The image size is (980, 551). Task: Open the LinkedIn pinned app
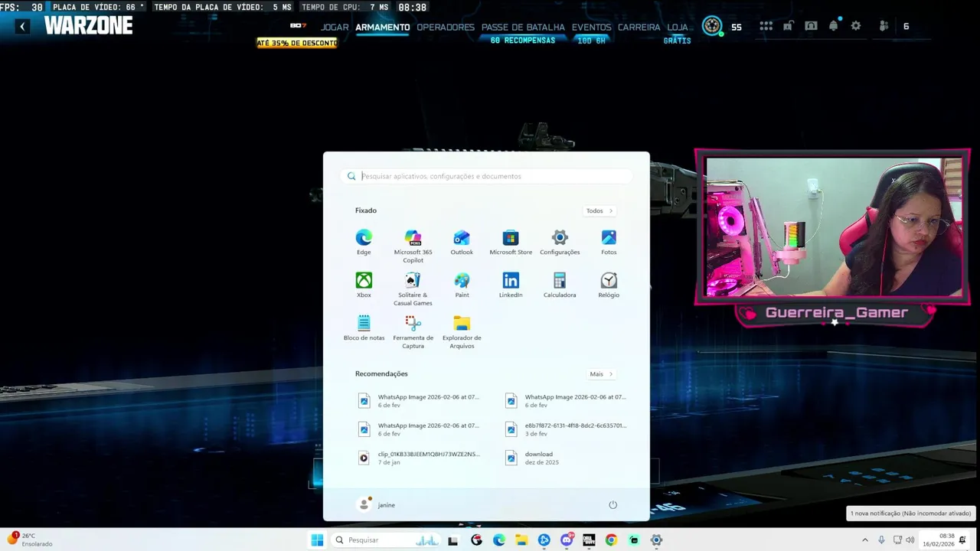pos(511,285)
